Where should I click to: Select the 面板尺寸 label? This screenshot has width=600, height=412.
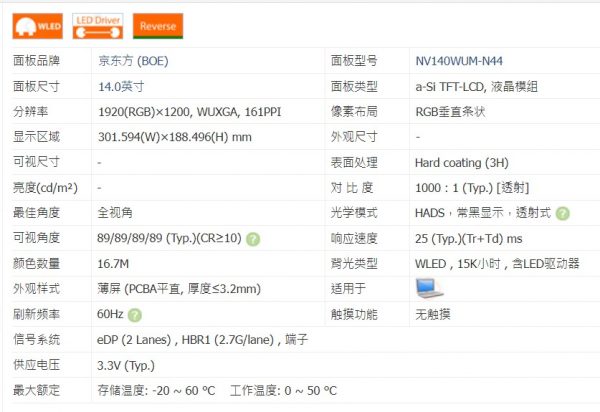36,86
